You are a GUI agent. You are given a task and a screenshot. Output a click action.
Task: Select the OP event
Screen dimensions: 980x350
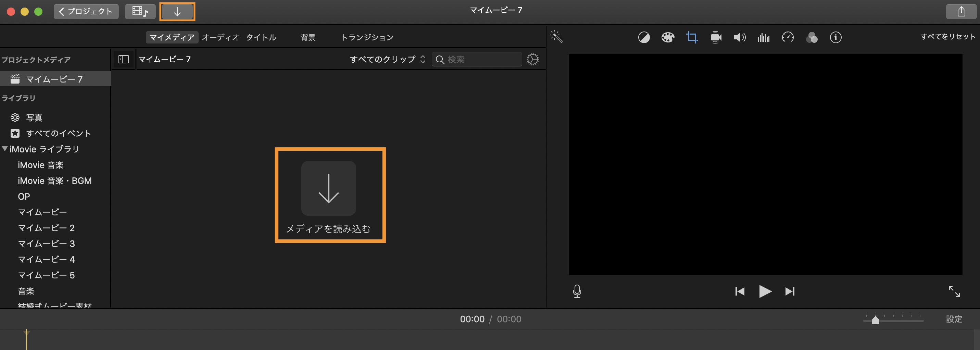point(24,196)
